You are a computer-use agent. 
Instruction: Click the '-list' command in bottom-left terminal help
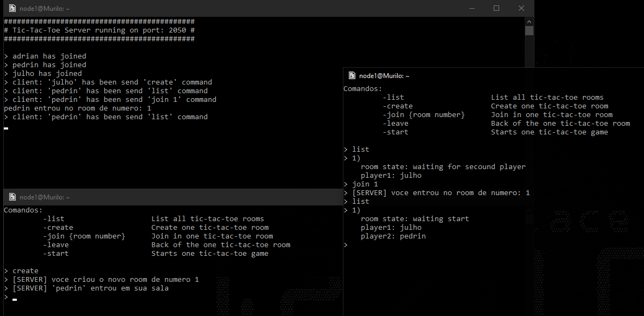tap(53, 219)
